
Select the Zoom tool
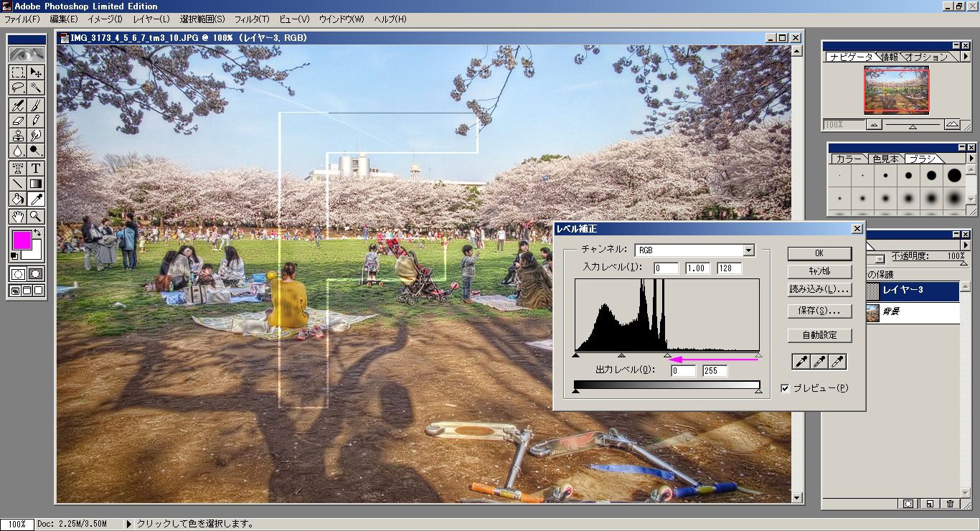tap(35, 216)
